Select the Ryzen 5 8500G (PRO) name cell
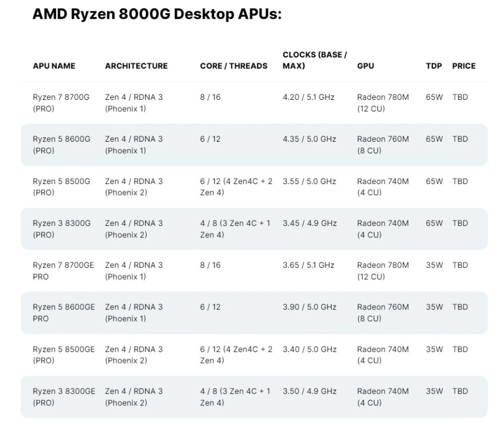The image size is (504, 427). tap(61, 187)
